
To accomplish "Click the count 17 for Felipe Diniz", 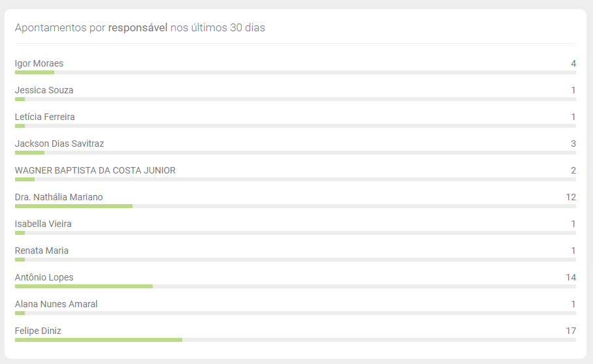I will click(x=571, y=331).
